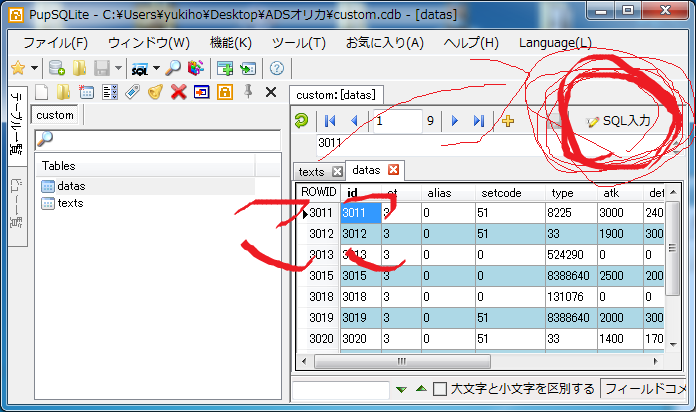
Task: Click the setcode column header
Action: tap(501, 193)
